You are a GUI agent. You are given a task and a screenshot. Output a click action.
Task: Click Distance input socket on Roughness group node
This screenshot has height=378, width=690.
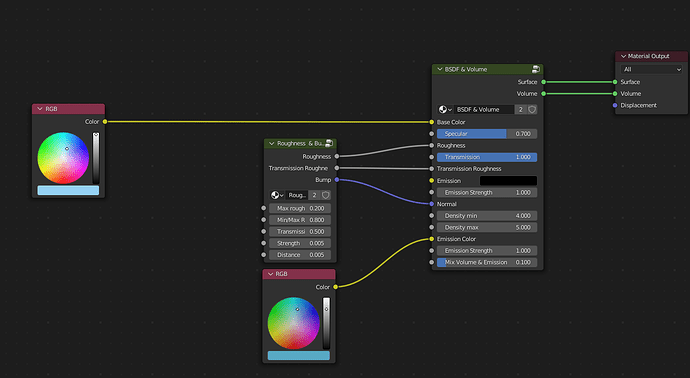264,255
